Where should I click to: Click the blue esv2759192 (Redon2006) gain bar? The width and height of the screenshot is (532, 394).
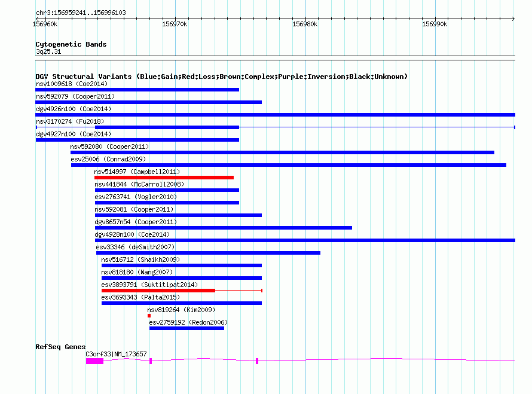point(186,328)
